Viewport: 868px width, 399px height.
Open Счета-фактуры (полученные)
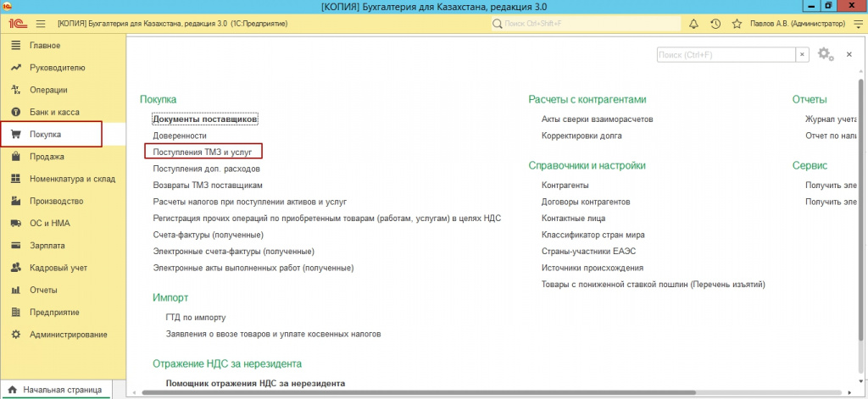(209, 236)
